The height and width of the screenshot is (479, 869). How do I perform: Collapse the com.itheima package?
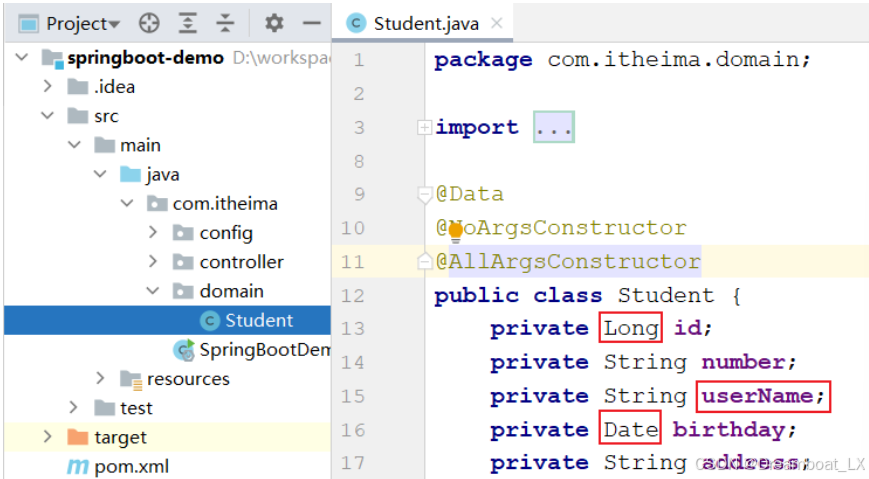pyautogui.click(x=127, y=203)
